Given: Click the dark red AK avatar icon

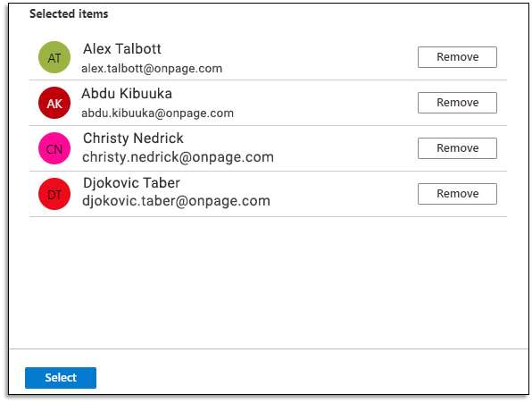Looking at the screenshot, I should click(x=54, y=103).
